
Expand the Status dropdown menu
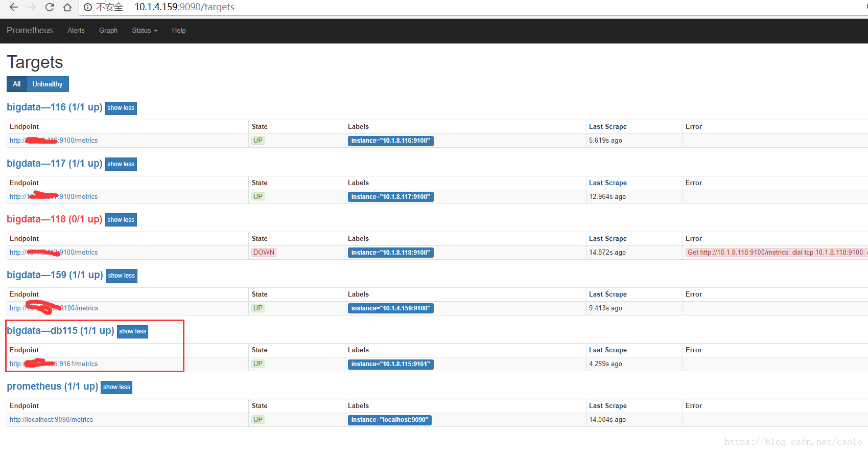tap(145, 31)
